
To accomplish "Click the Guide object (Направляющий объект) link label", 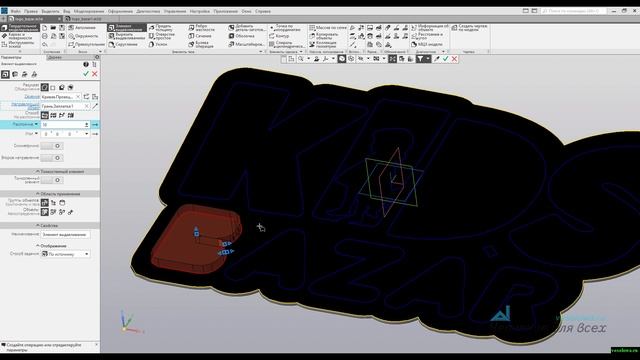I will pos(25,106).
